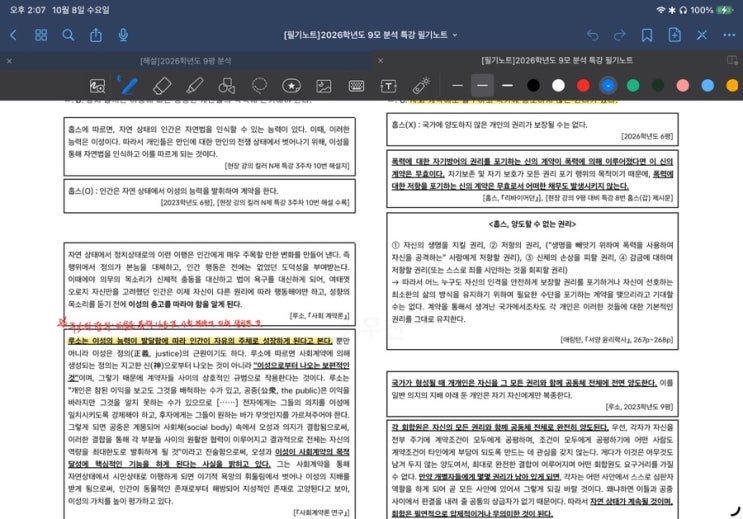Open the search magnifier in the top bar
The height and width of the screenshot is (519, 743).
(68, 35)
